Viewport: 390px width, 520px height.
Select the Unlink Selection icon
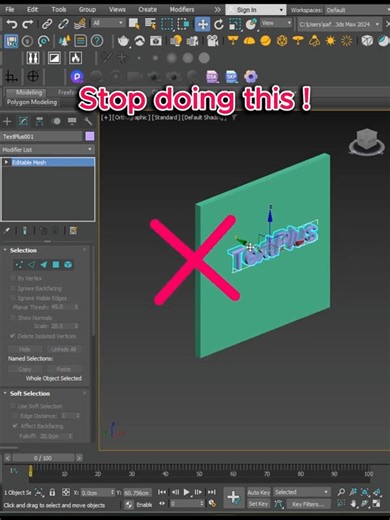(63, 24)
